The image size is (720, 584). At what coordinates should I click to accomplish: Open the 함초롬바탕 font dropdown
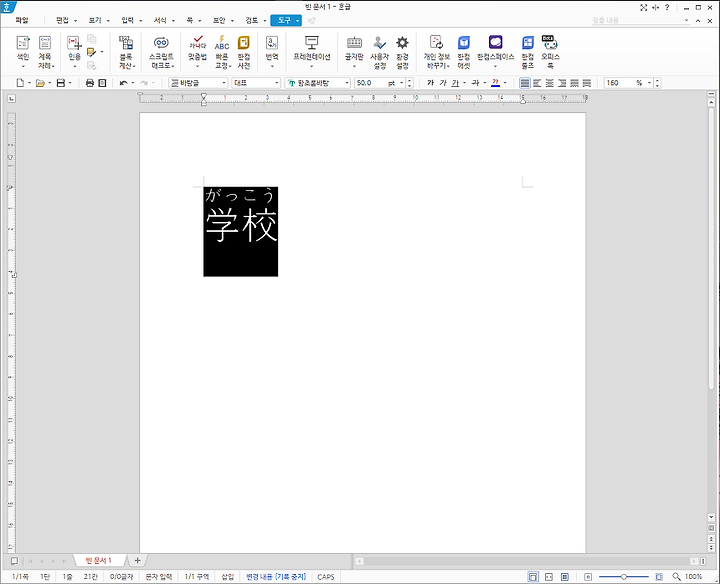(347, 83)
